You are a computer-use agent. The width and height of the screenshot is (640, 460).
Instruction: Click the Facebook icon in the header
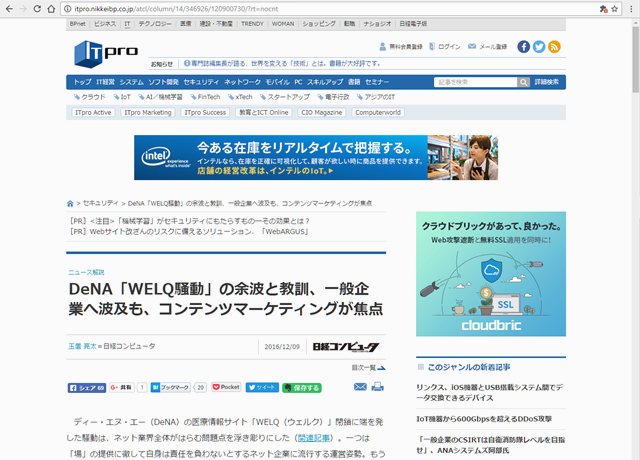(522, 47)
